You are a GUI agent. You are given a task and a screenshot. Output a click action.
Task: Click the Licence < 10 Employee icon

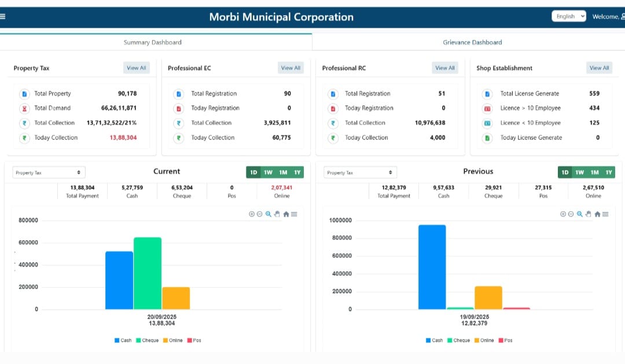pyautogui.click(x=487, y=123)
